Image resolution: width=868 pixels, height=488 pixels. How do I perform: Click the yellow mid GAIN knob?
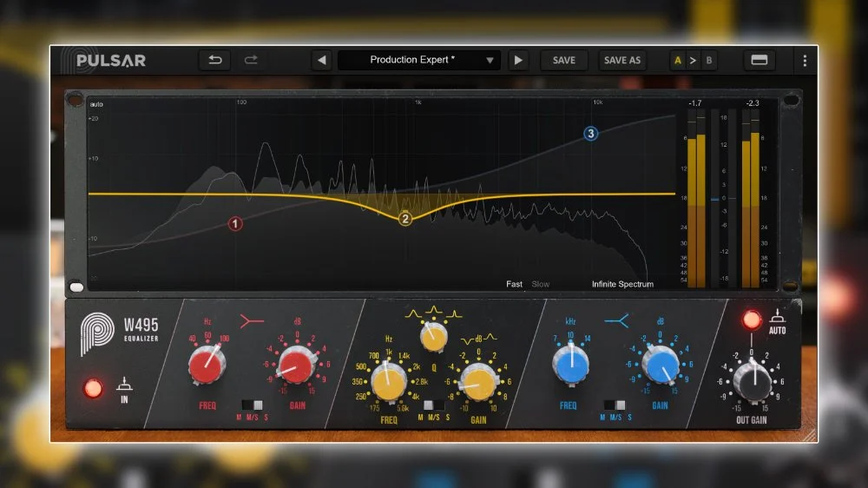pos(478,383)
